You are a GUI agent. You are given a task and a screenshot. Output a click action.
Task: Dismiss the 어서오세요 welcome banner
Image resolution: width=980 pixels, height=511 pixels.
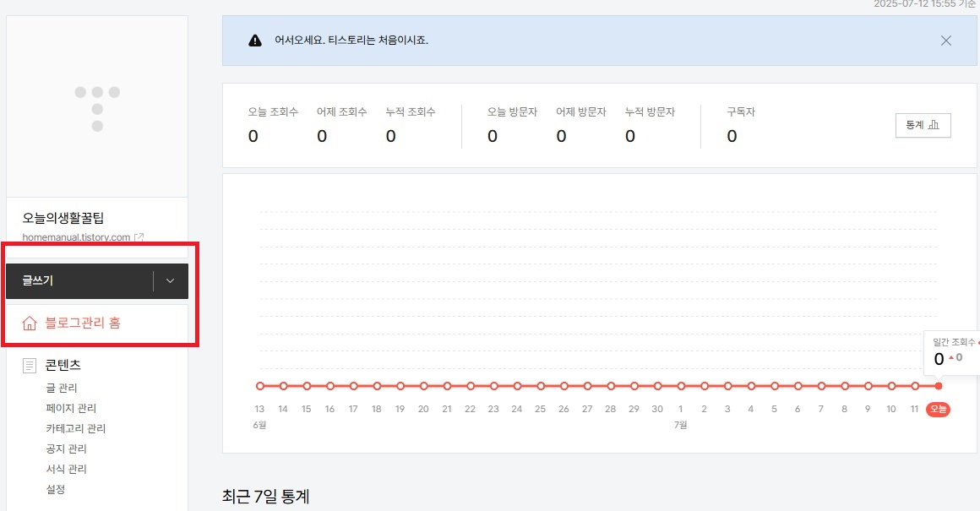click(946, 40)
